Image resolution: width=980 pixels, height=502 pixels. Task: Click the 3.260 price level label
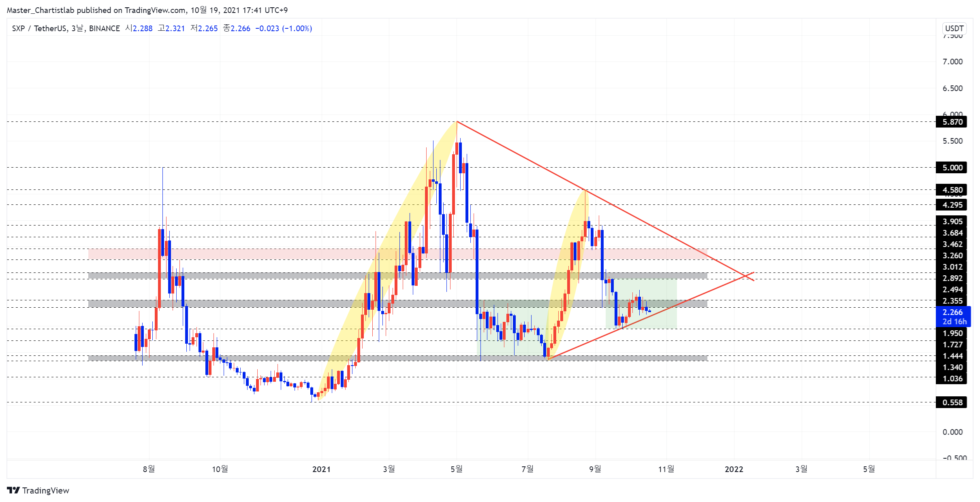click(x=951, y=255)
